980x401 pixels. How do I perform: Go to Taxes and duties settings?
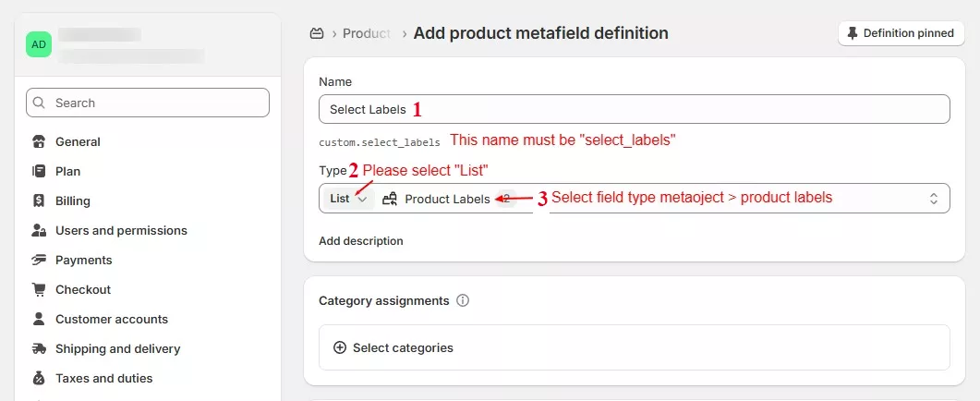(x=103, y=379)
